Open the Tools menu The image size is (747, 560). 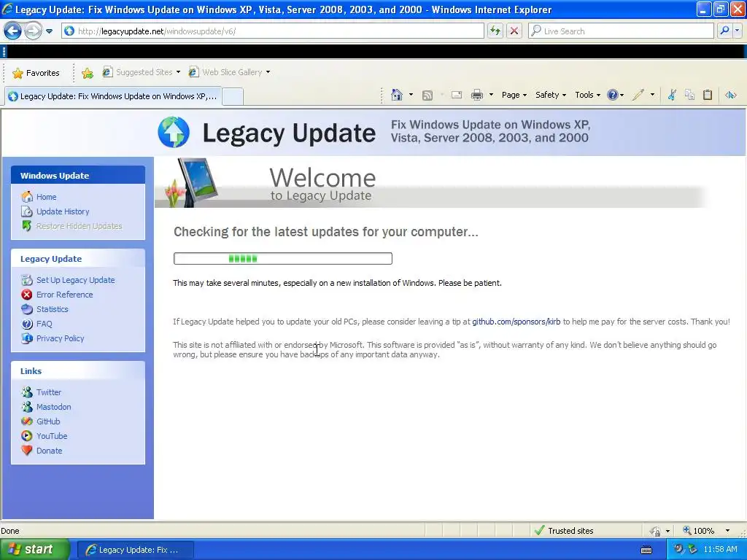click(x=587, y=95)
